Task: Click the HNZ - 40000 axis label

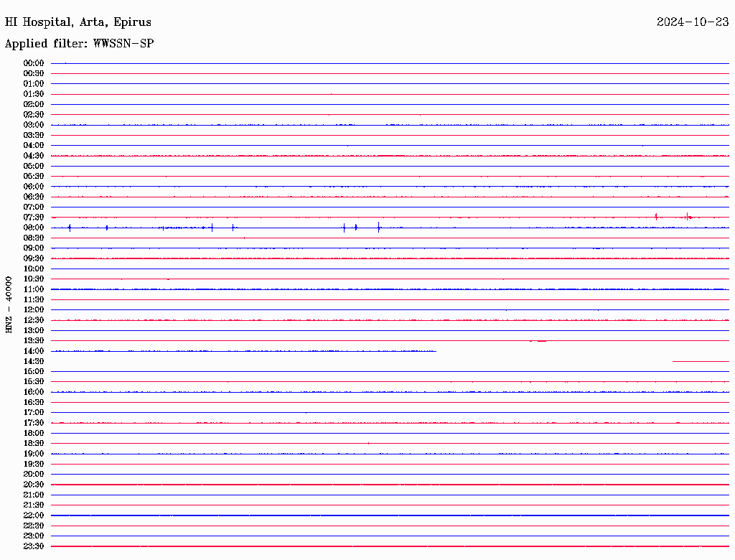Action: [9, 305]
